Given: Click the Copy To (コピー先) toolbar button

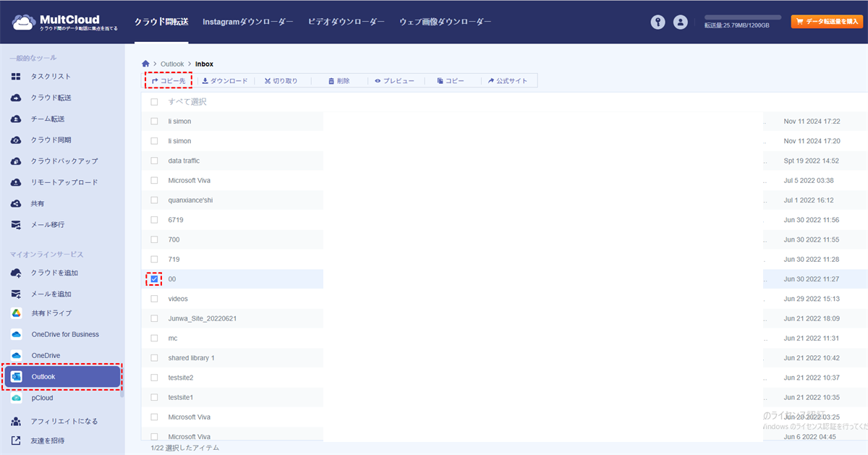Looking at the screenshot, I should click(169, 81).
